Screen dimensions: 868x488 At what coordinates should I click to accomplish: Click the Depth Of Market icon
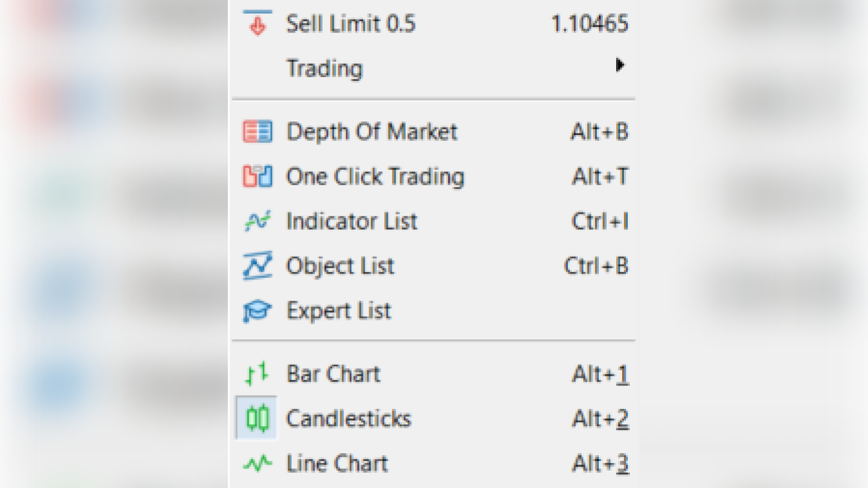coord(257,132)
